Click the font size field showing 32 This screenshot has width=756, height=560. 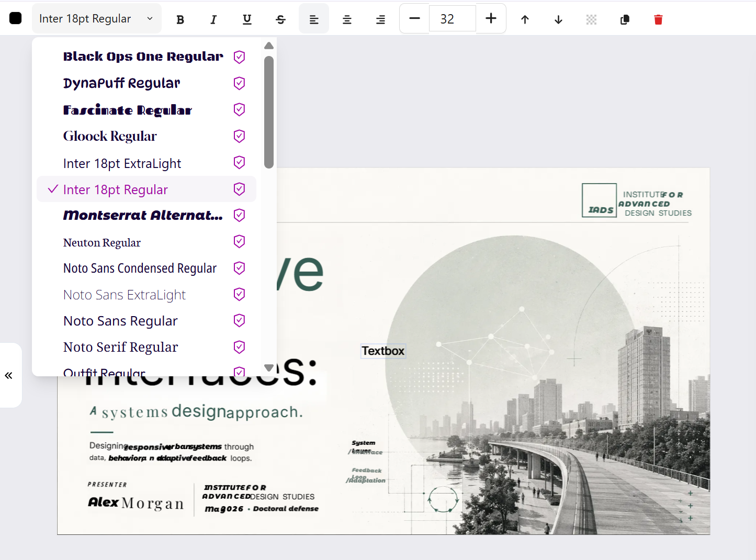coord(453,19)
